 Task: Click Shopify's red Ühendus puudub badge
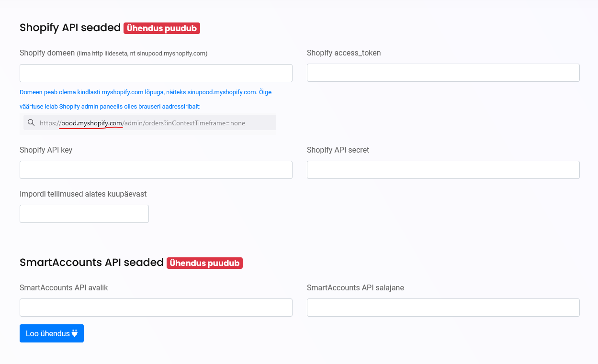(162, 28)
